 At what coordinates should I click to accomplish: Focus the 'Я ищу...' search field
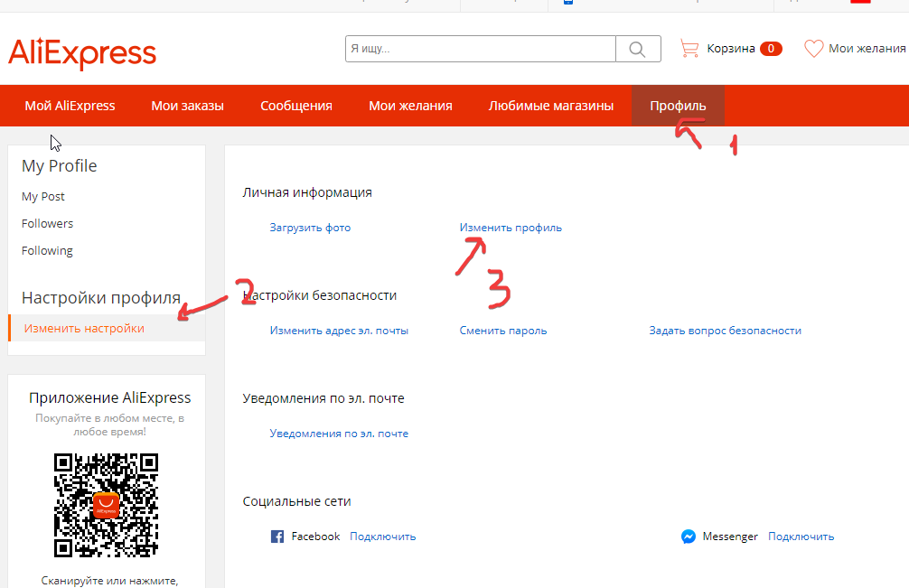(481, 49)
